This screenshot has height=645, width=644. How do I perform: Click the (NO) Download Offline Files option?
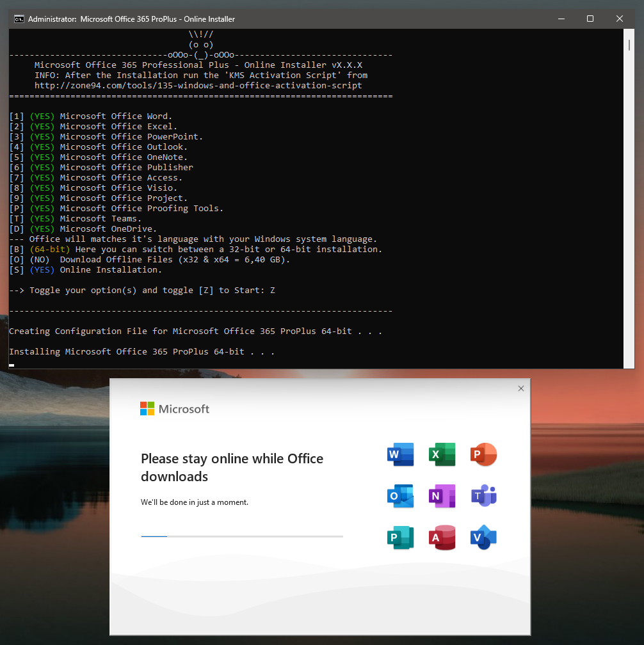pyautogui.click(x=40, y=260)
